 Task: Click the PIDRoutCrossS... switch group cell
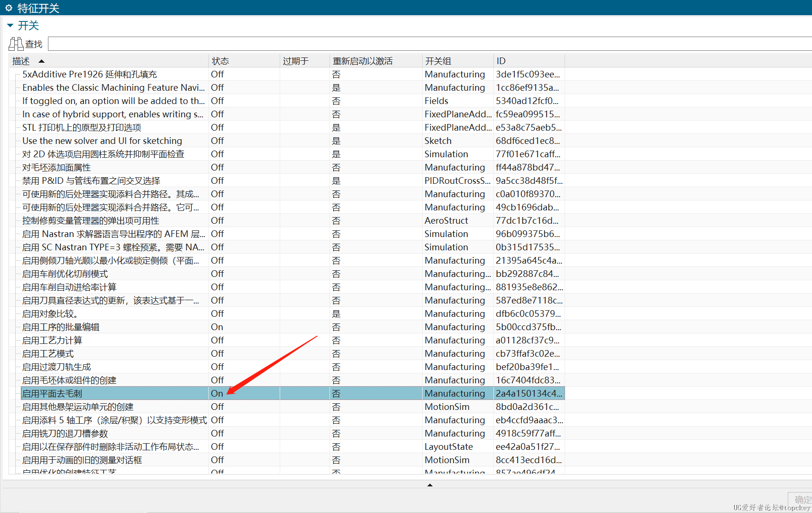point(458,180)
